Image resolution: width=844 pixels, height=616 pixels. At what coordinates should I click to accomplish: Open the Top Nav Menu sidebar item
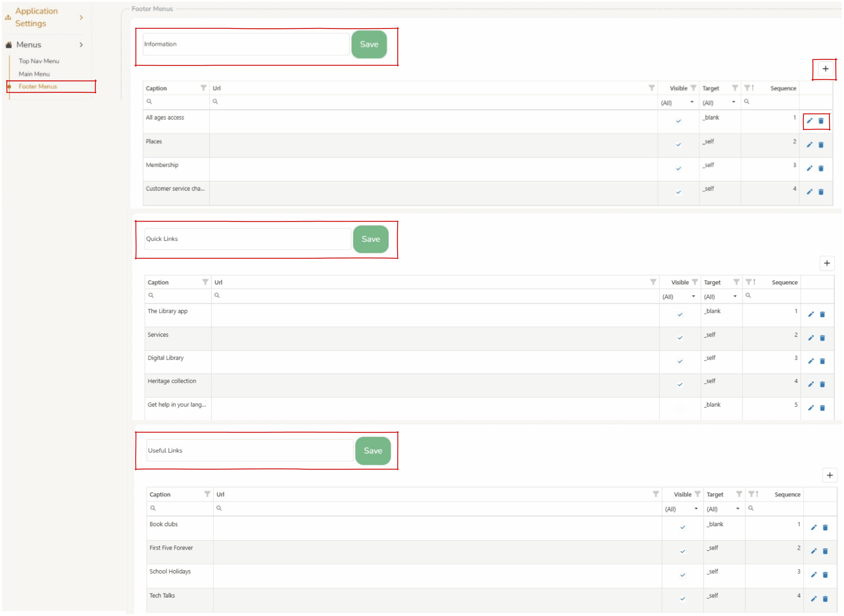[39, 61]
